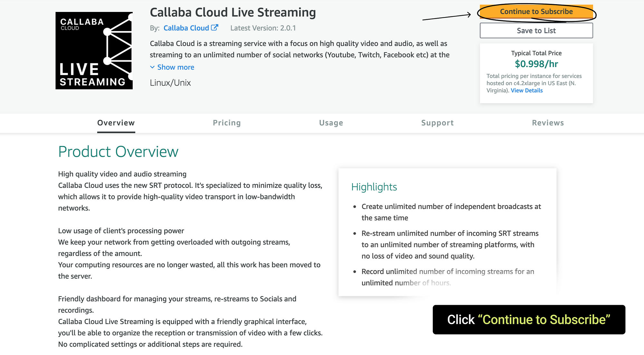
Task: Click the Latest Version 2.0.1 label
Action: pyautogui.click(x=263, y=28)
